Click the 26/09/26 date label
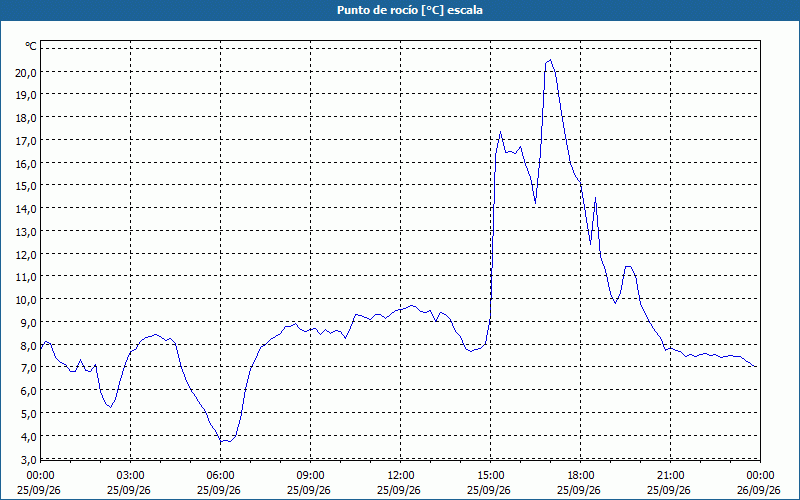This screenshot has width=800, height=500. (759, 490)
